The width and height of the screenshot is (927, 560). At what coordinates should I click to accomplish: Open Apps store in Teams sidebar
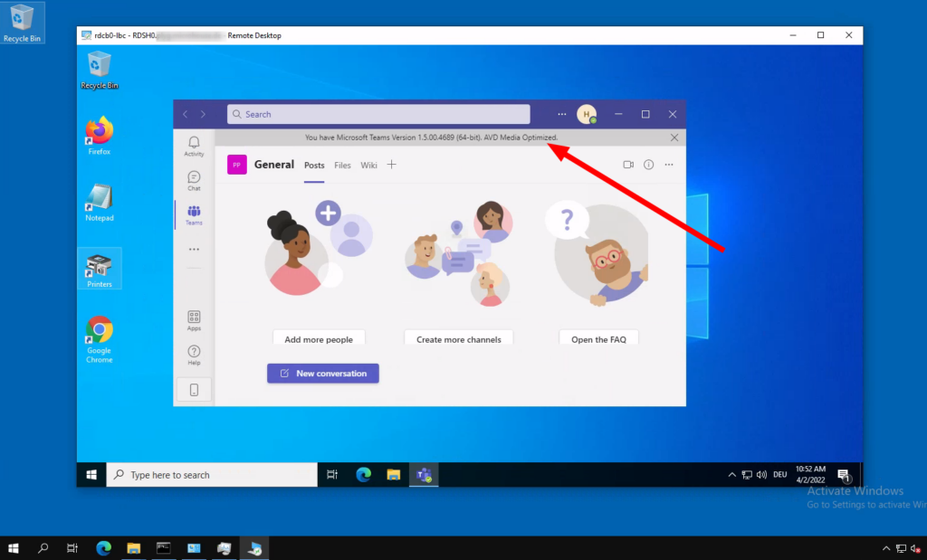(x=194, y=321)
